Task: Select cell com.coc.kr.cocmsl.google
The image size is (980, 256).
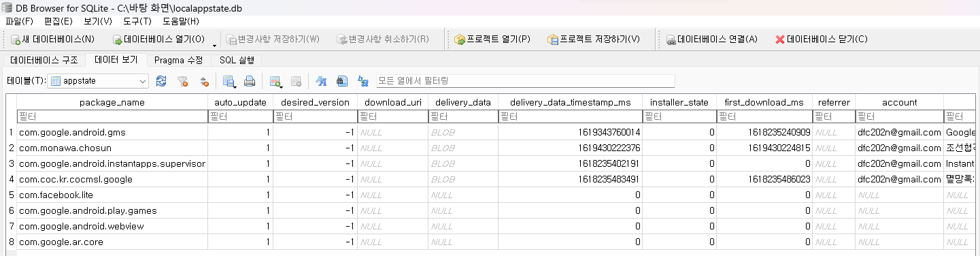Action: coord(112,179)
